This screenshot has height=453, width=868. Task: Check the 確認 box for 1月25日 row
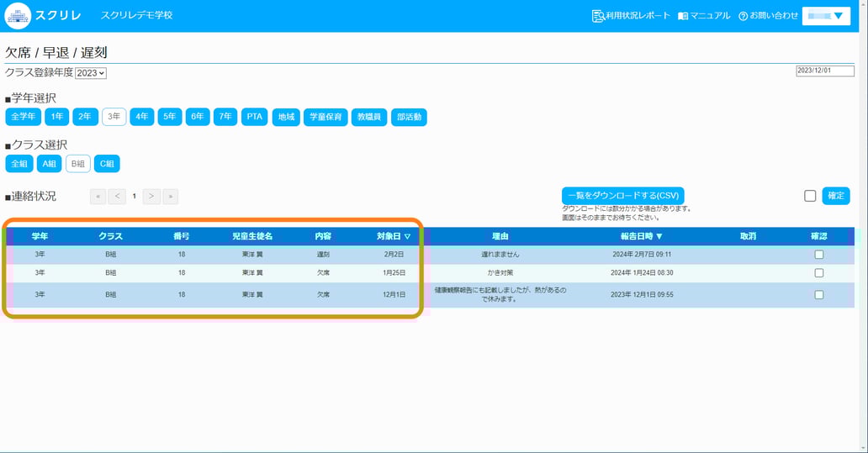click(x=819, y=273)
